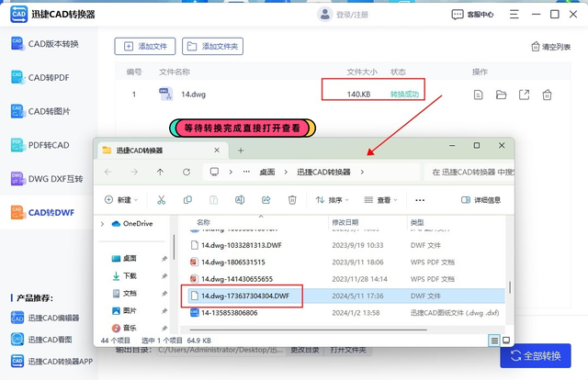This screenshot has height=380, width=588.
Task: Click the Rename icon in Explorer toolbar
Action: point(240,200)
